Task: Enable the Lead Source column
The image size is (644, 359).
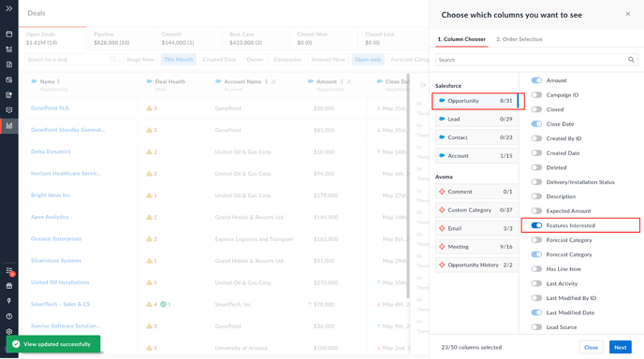Action: [x=536, y=327]
